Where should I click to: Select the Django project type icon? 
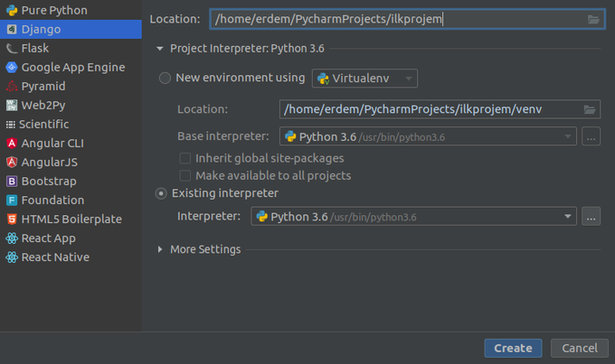click(x=12, y=30)
